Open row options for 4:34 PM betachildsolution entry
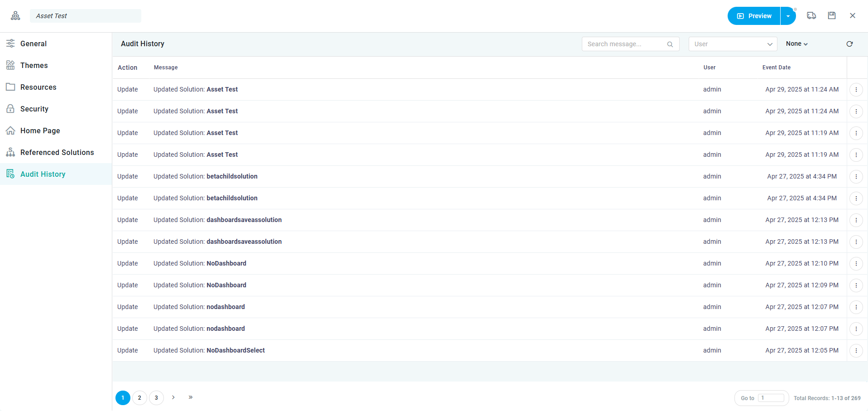 click(856, 177)
